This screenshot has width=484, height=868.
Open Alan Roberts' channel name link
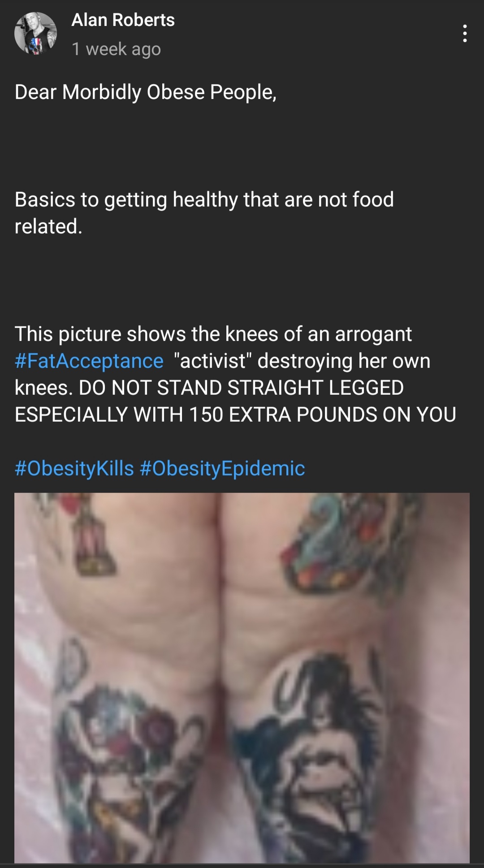tap(123, 20)
